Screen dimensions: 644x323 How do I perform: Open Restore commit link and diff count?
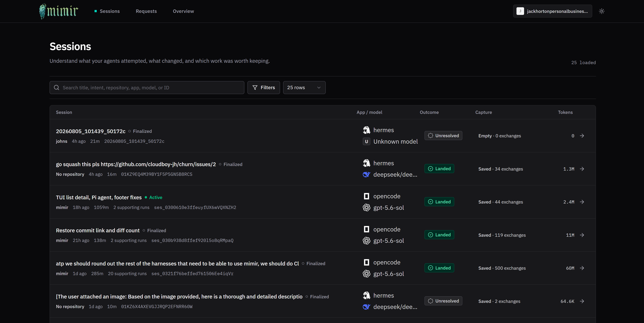pos(98,230)
